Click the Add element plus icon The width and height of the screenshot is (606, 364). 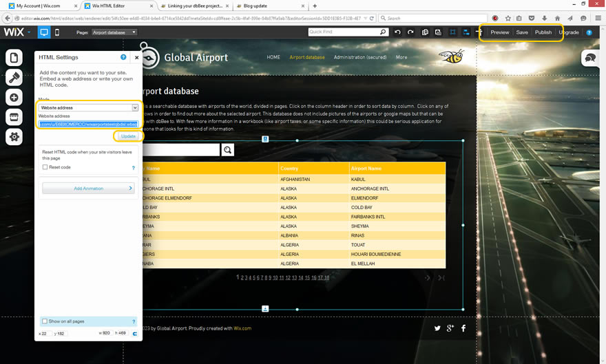(x=14, y=98)
